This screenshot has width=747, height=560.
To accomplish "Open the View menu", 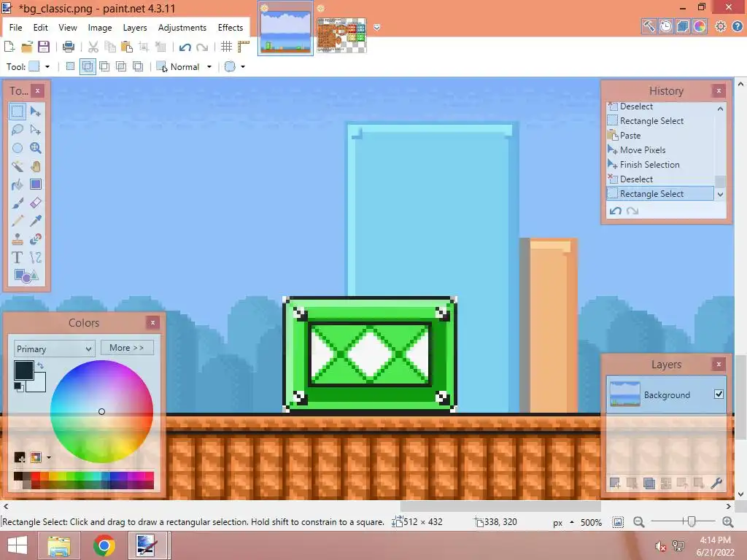I will [x=68, y=28].
